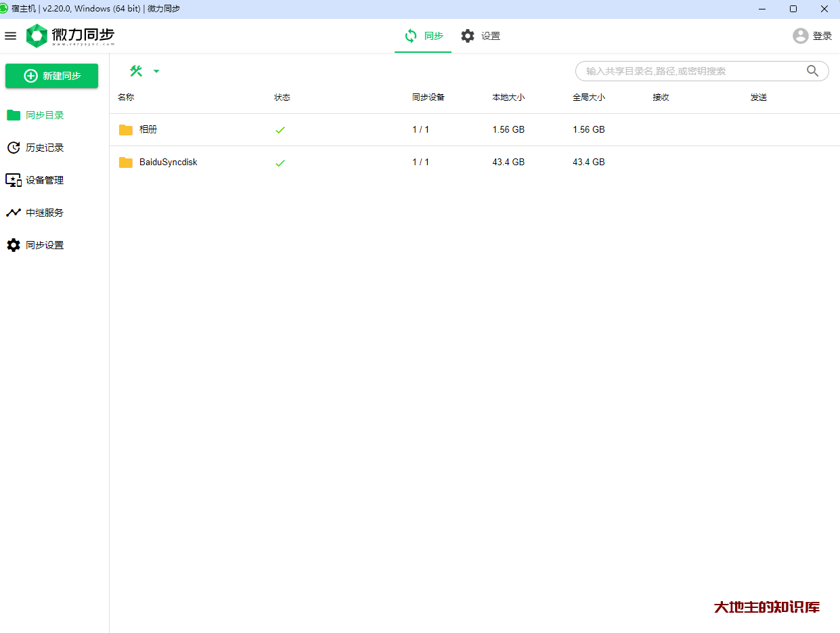Click 1.56 GB in 全局大小 column
The width and height of the screenshot is (840, 633).
589,129
